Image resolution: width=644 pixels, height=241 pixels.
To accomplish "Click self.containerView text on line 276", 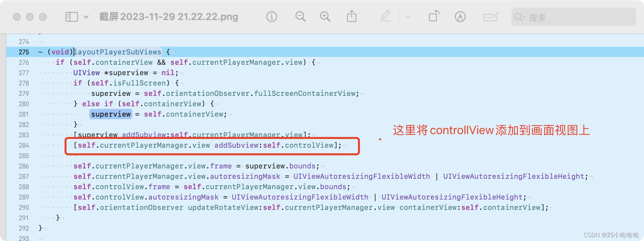I will [x=113, y=63].
